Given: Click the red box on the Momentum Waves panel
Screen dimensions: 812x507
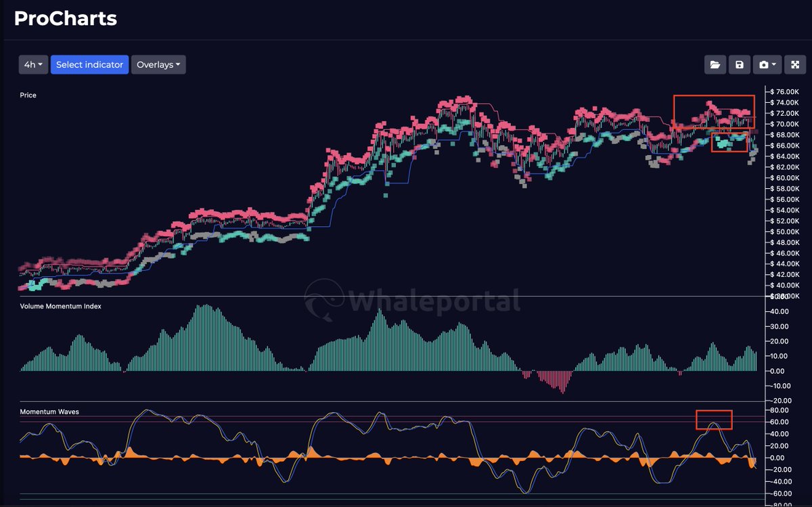Looking at the screenshot, I should tap(714, 419).
